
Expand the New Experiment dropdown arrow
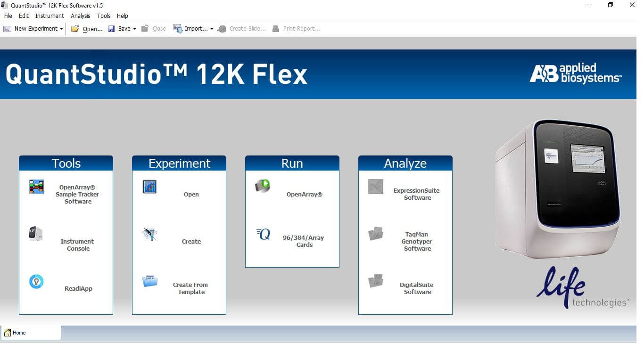coord(61,29)
